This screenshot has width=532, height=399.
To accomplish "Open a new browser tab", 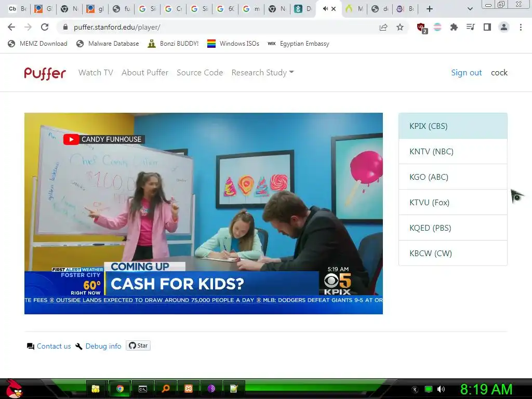I will point(430,9).
